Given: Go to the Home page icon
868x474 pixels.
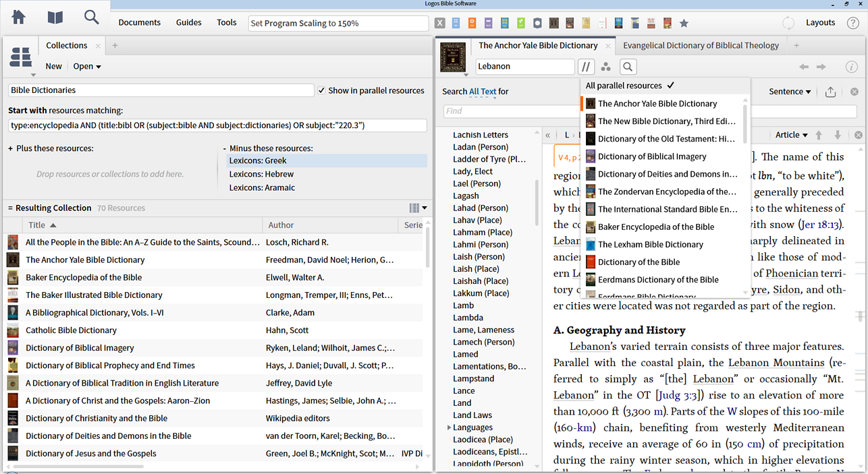Looking at the screenshot, I should point(19,17).
